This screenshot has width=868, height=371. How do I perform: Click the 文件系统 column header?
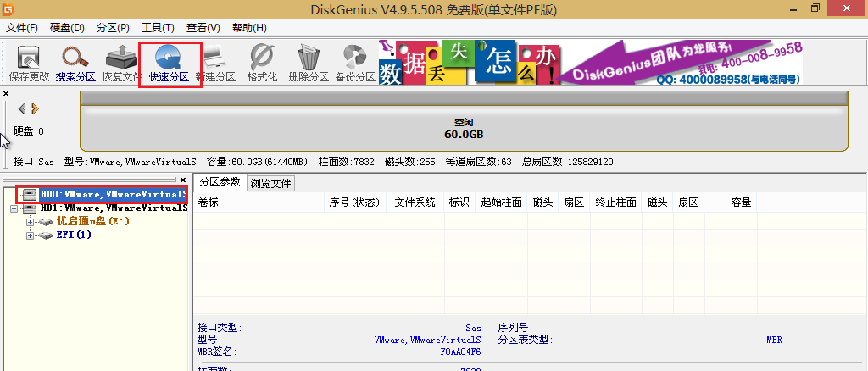tap(415, 203)
